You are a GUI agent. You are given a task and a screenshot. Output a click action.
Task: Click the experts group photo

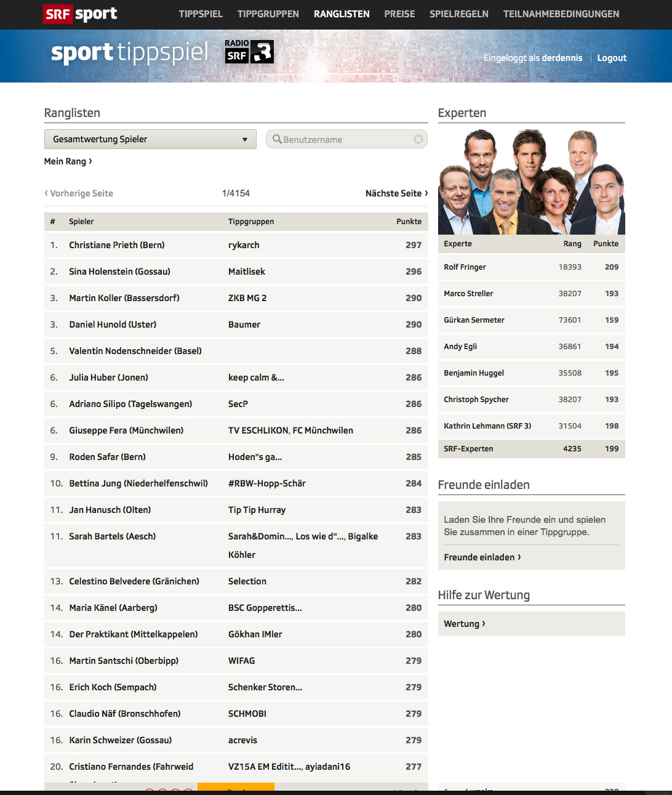[532, 182]
